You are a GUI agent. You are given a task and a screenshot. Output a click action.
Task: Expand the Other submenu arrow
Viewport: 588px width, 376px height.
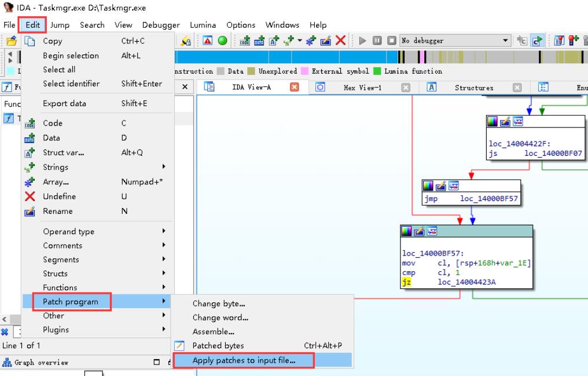pos(164,315)
